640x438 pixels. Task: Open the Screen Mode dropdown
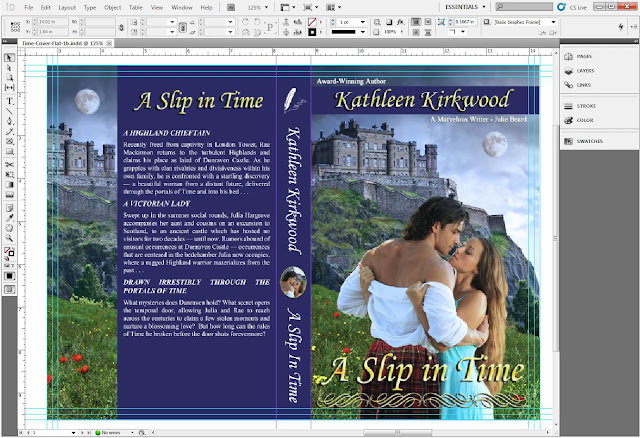click(x=311, y=7)
